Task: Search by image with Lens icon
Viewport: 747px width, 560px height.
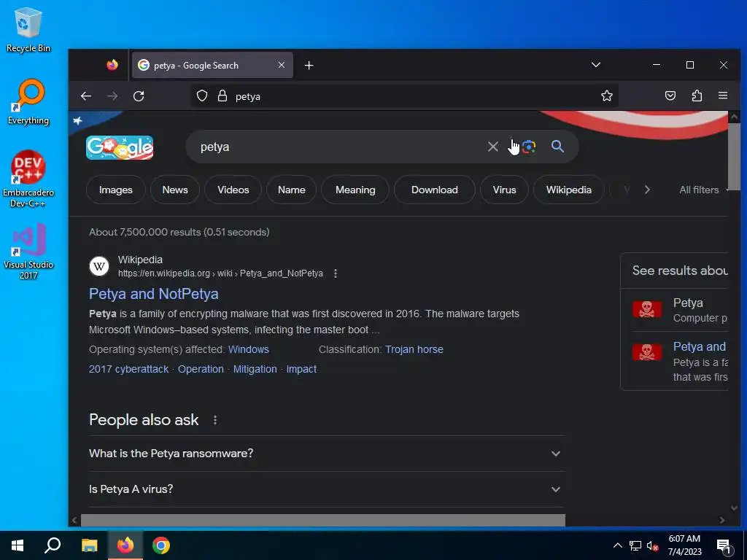Action: coord(529,147)
